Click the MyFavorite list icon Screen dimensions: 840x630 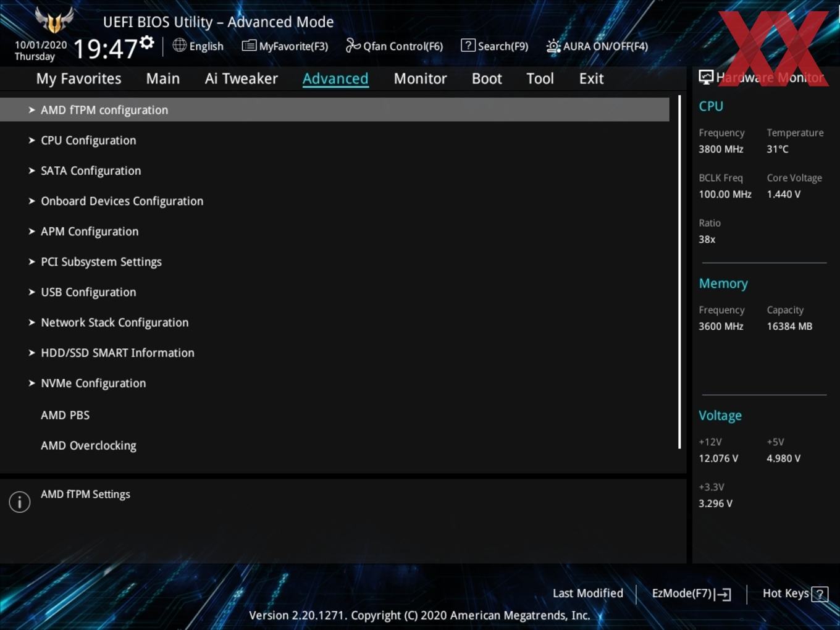pyautogui.click(x=249, y=46)
